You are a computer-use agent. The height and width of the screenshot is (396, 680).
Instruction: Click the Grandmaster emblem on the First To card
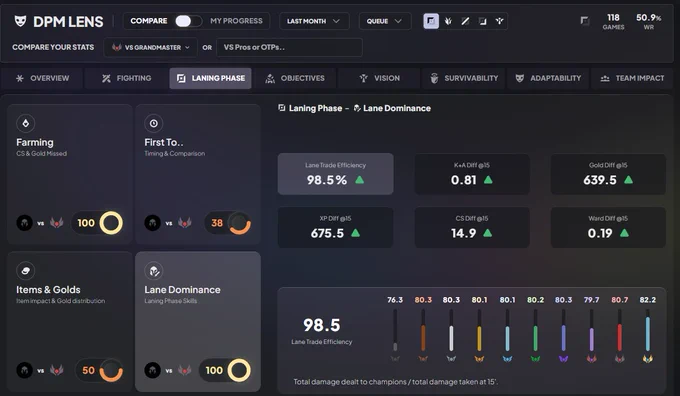click(185, 223)
